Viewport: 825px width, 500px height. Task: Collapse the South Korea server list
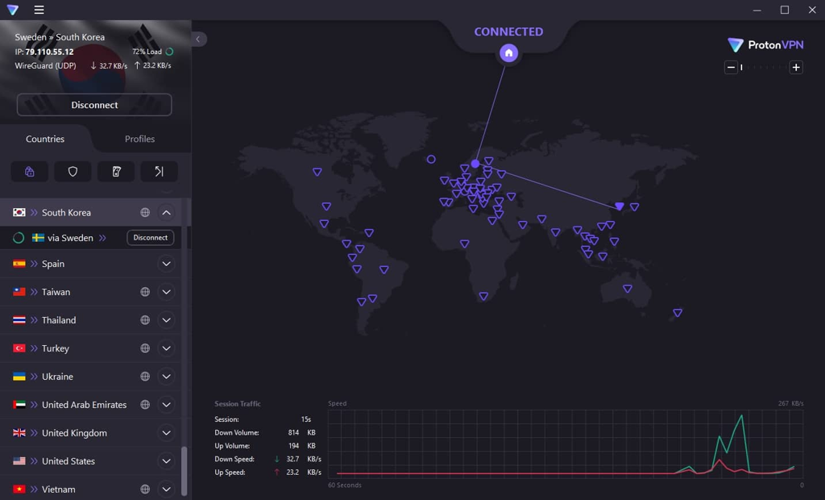(x=166, y=213)
